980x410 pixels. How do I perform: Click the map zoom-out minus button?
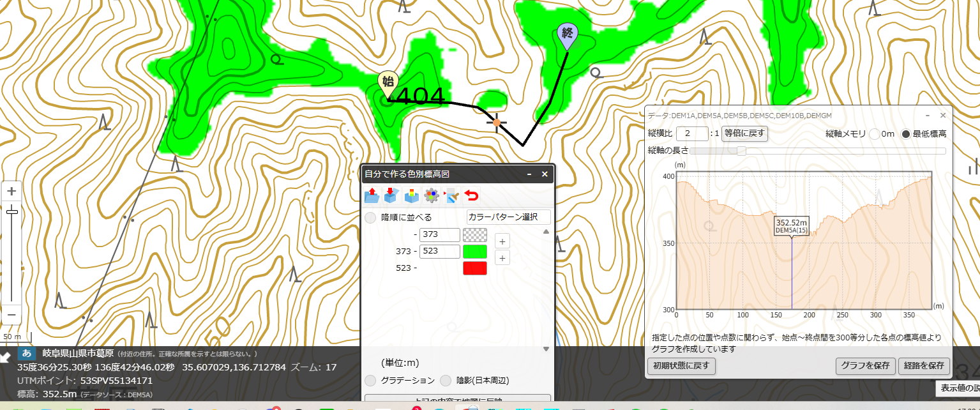point(11,314)
